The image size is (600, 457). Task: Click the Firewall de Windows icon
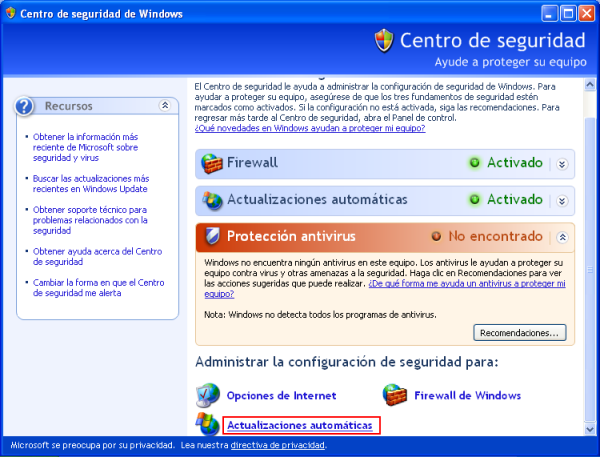(x=396, y=395)
